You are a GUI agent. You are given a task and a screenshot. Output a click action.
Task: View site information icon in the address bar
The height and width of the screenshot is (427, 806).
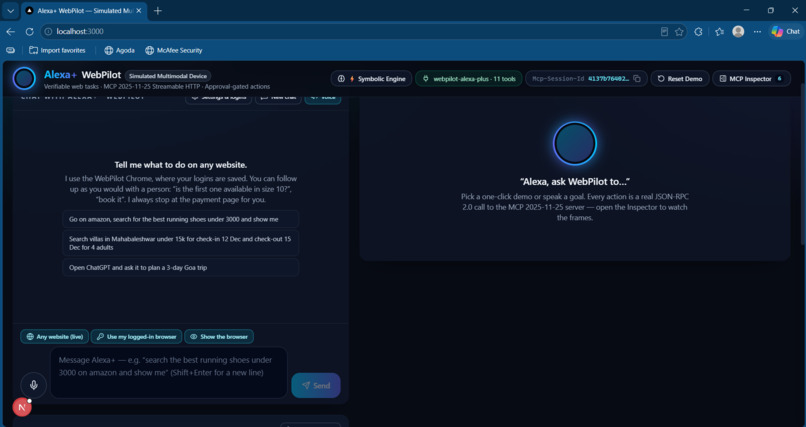pyautogui.click(x=48, y=31)
